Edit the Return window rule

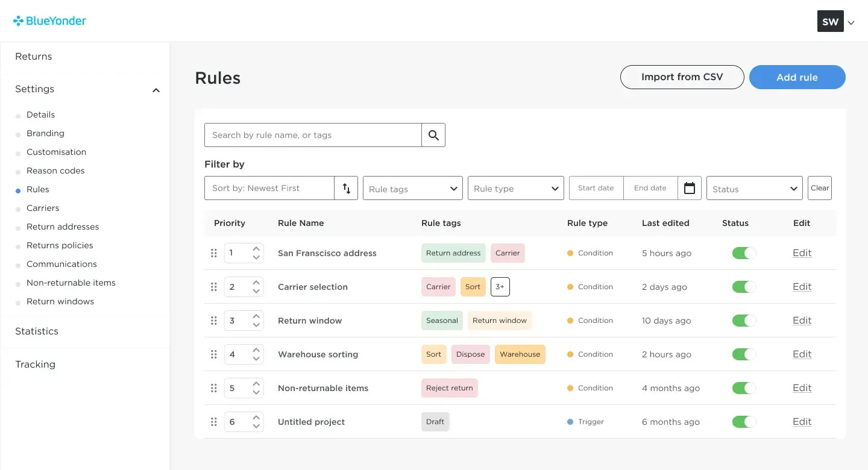(802, 321)
